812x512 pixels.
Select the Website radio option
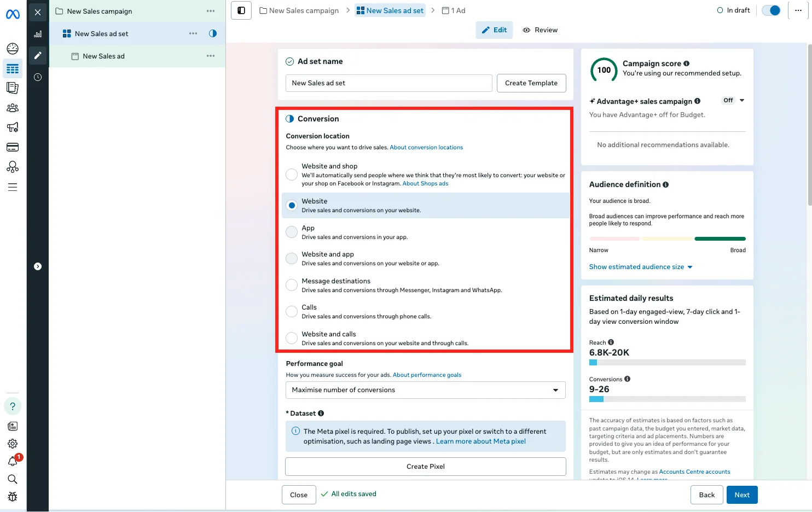pyautogui.click(x=292, y=206)
